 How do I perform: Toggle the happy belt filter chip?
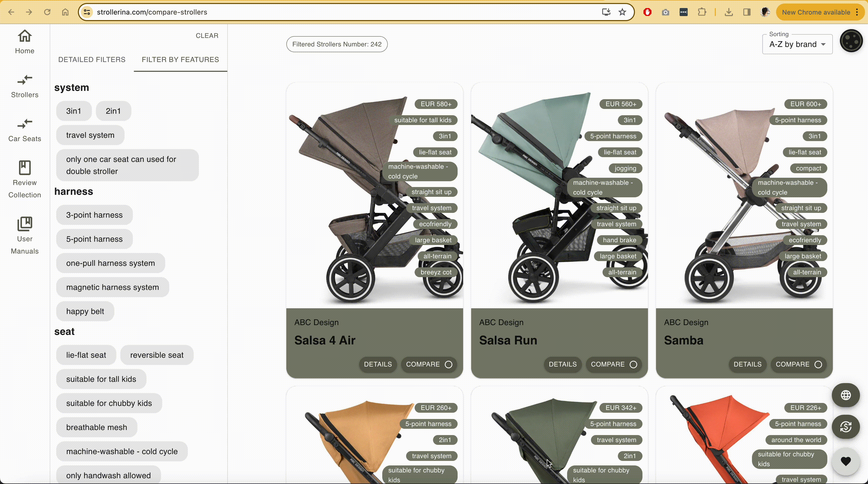[x=85, y=312]
